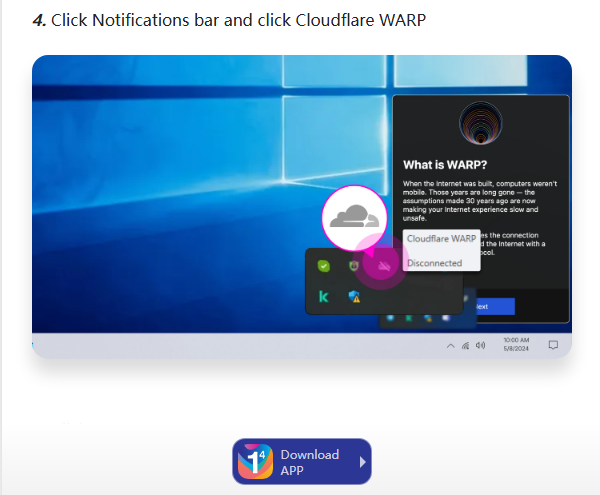Click the volume speaker icon in the taskbar
600x495 pixels.
pos(480,345)
